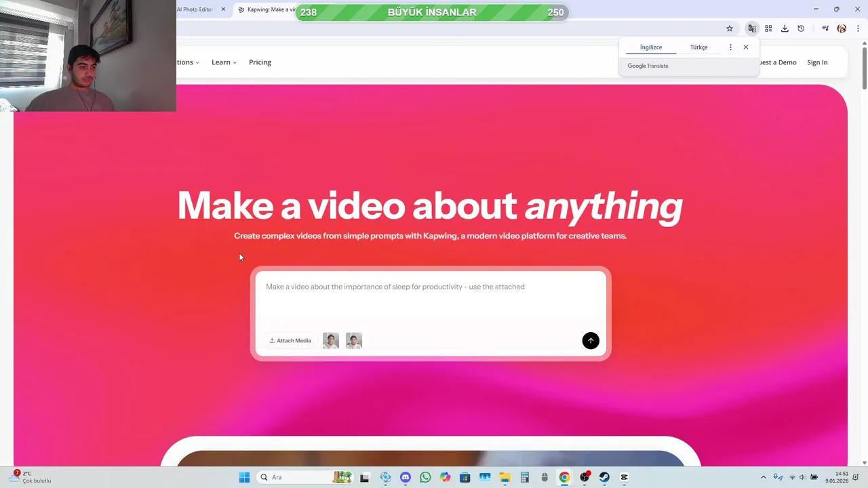Click the taskbar Ara search box
Image resolution: width=868 pixels, height=488 pixels.
point(305,477)
